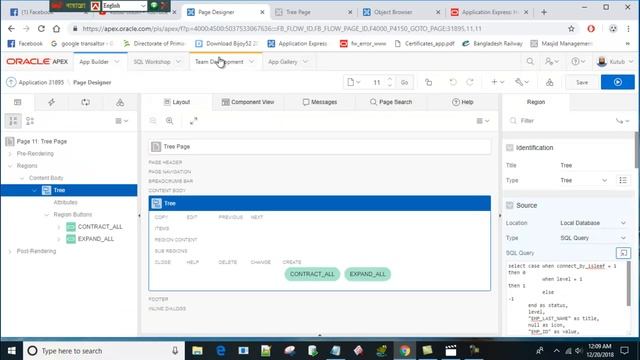The width and height of the screenshot is (640, 360).
Task: Switch to the Messages tab
Action: click(320, 102)
